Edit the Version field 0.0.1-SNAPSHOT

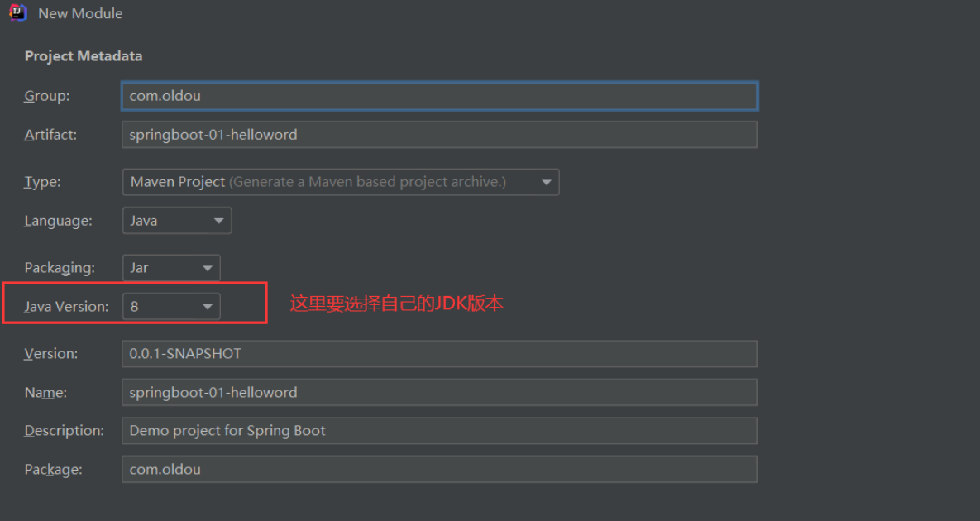click(x=439, y=354)
